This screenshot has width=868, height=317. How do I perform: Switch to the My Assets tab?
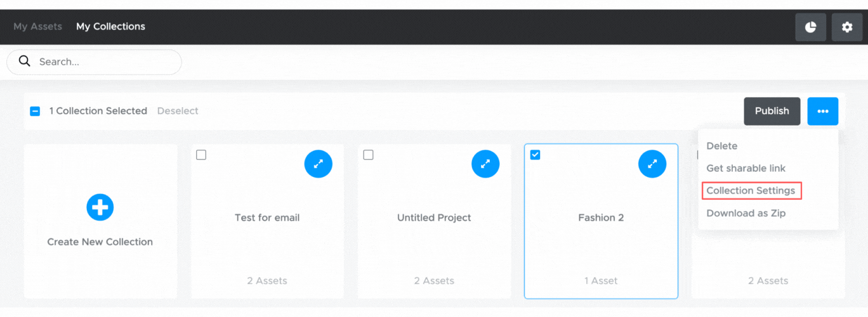[38, 27]
